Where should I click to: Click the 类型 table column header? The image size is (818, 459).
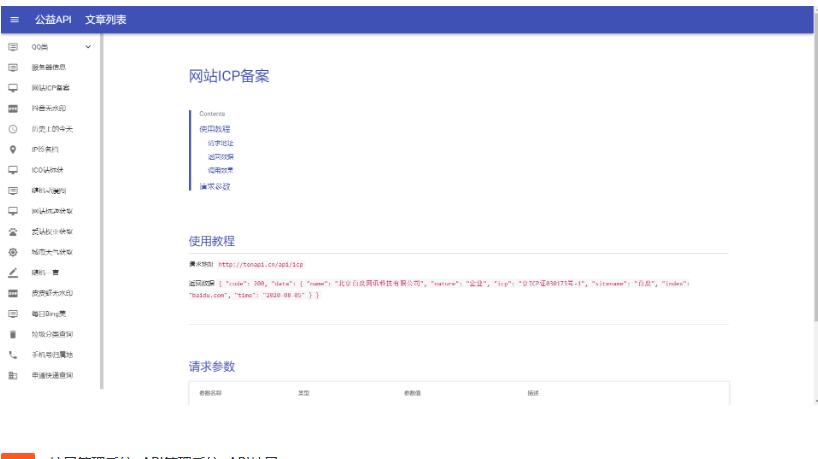pos(304,393)
